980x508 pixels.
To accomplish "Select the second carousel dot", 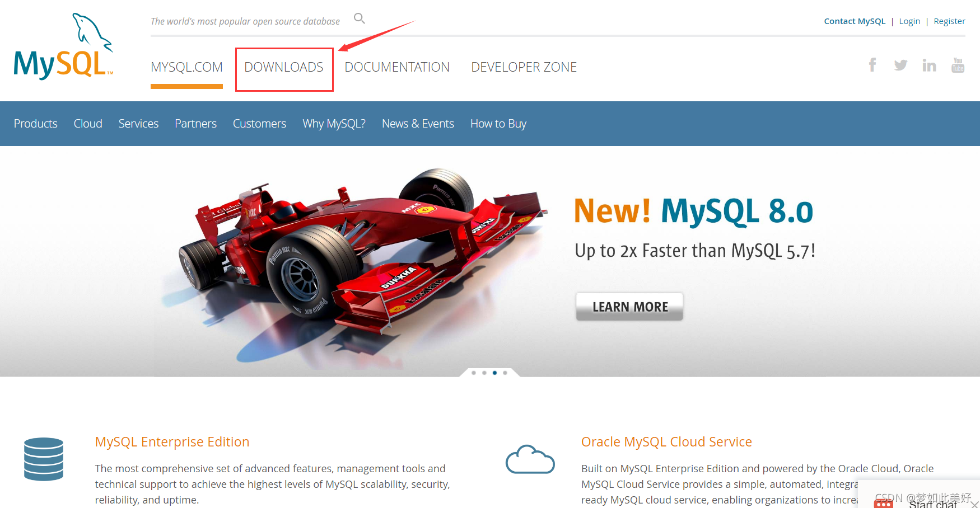I will point(484,373).
